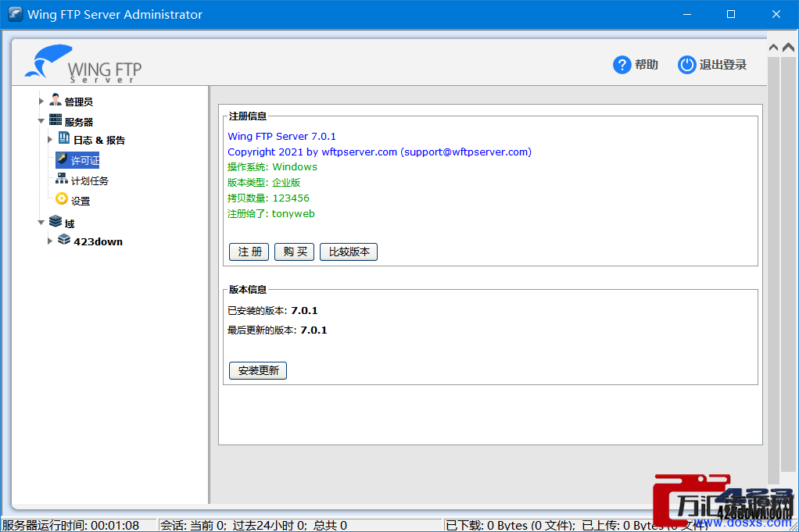Click the 服务器运行时间 status entry
799x532 pixels.
pos(71,526)
